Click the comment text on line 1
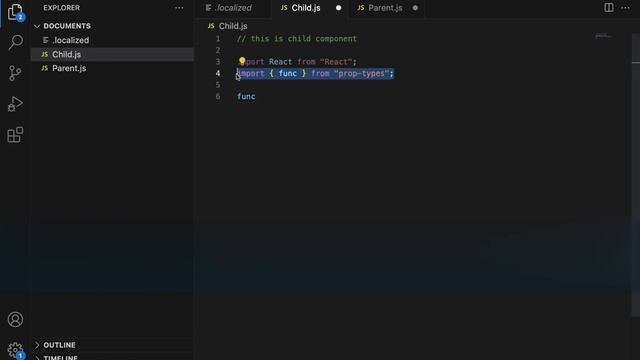The width and height of the screenshot is (640, 360). tap(297, 39)
